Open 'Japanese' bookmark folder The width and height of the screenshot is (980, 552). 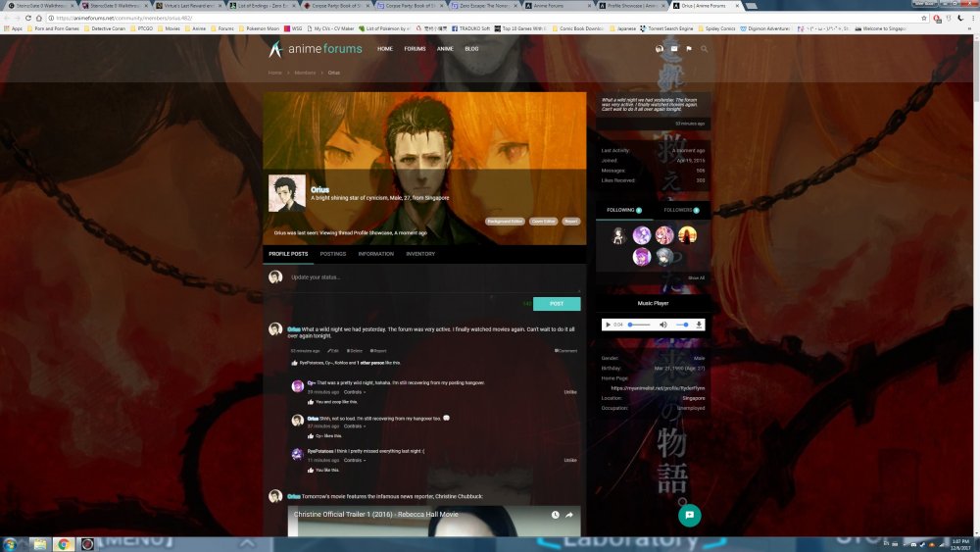click(622, 28)
